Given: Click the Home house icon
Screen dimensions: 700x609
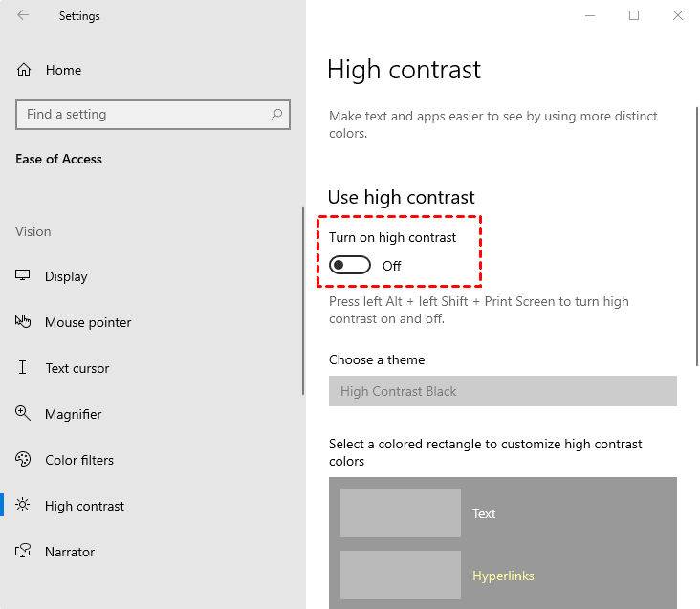Looking at the screenshot, I should [24, 70].
